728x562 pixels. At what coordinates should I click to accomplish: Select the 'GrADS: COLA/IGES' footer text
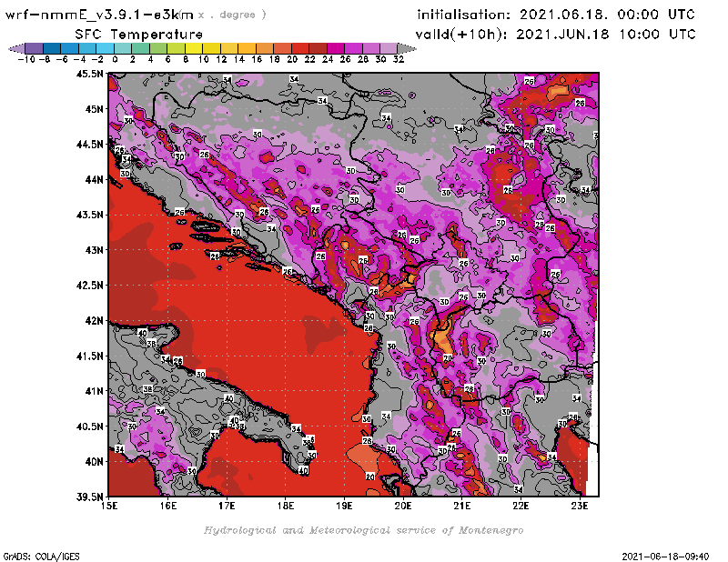point(41,557)
